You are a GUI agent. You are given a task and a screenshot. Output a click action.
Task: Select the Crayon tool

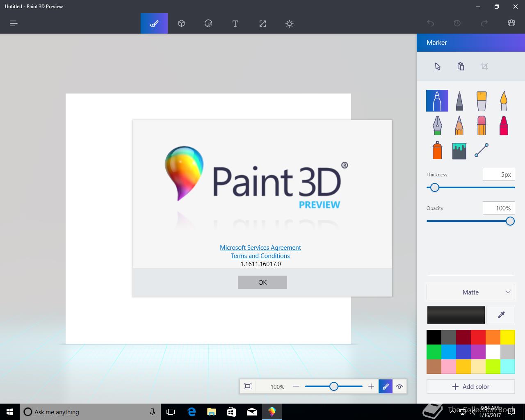pos(504,125)
